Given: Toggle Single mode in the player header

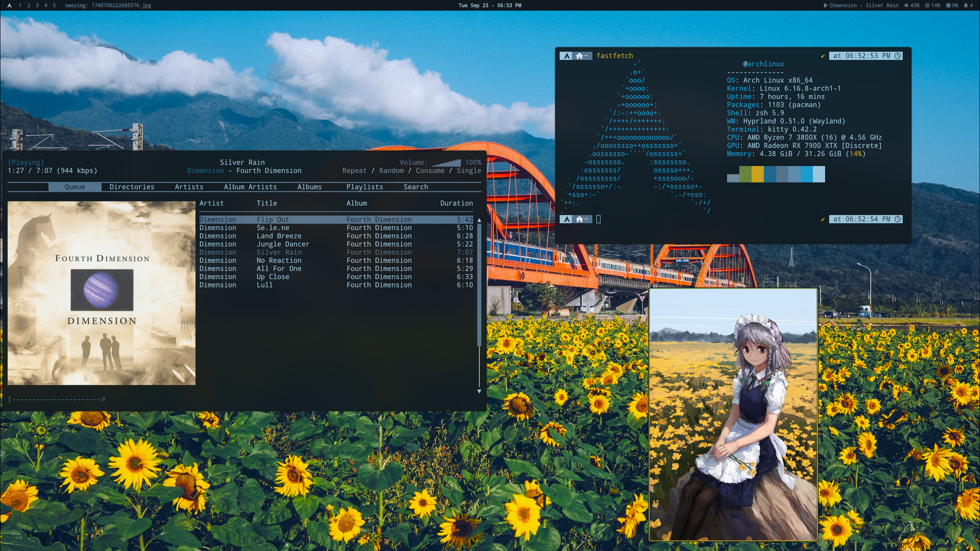Looking at the screenshot, I should tap(468, 170).
